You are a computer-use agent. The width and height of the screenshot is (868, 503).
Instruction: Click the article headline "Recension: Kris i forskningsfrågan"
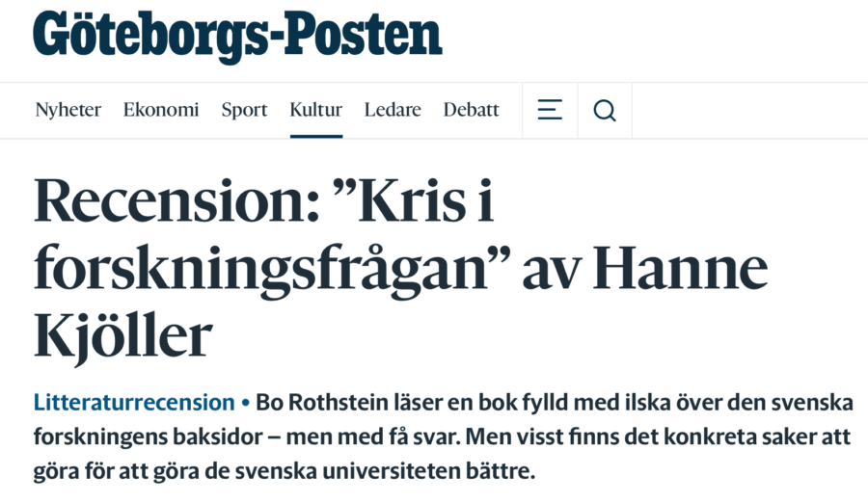point(401,269)
